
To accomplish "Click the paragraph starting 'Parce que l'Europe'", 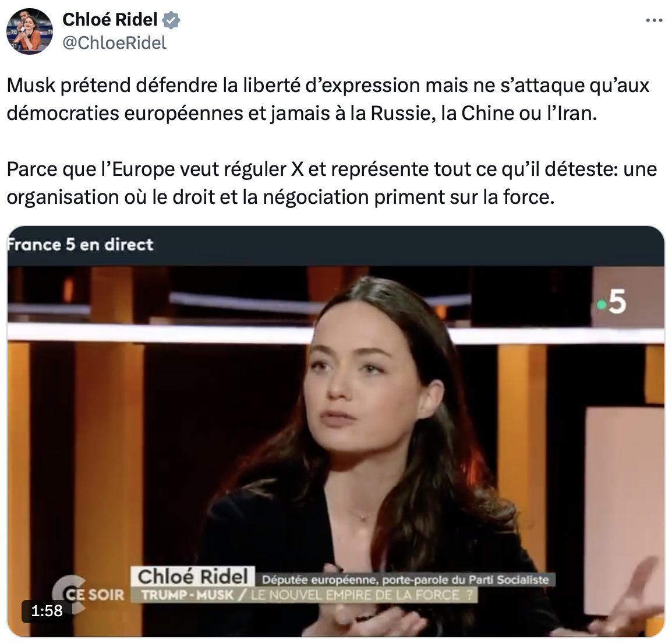I will pyautogui.click(x=332, y=183).
